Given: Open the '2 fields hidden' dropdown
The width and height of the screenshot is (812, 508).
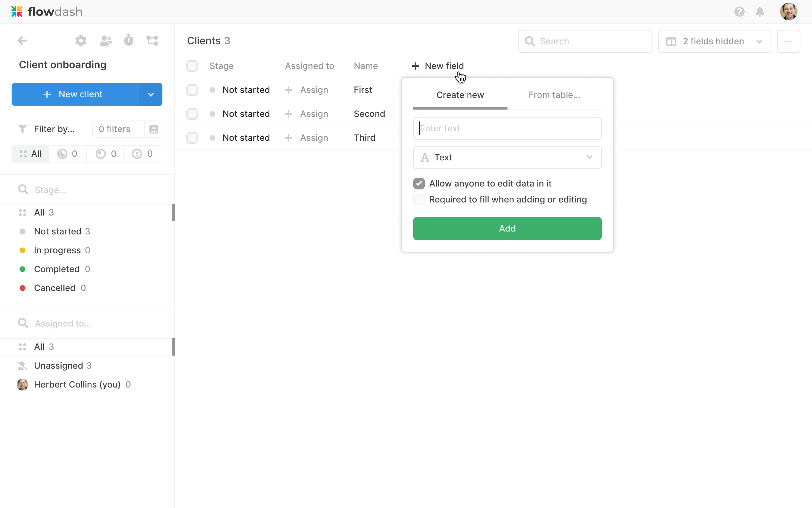Looking at the screenshot, I should (714, 41).
